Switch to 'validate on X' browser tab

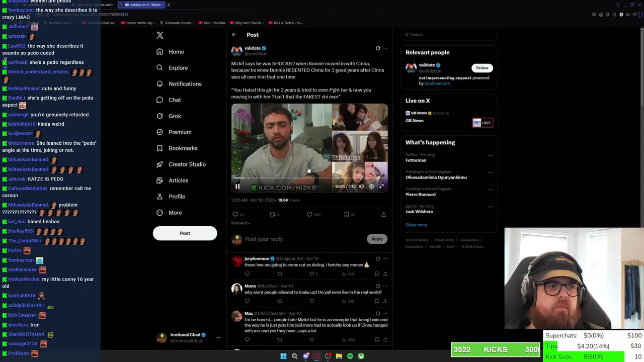(141, 5)
